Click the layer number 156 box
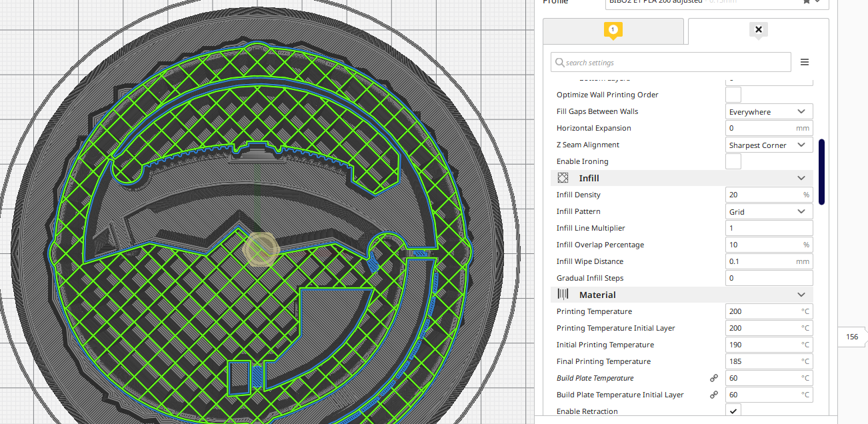Screen dimensions: 868x424 click(852, 337)
